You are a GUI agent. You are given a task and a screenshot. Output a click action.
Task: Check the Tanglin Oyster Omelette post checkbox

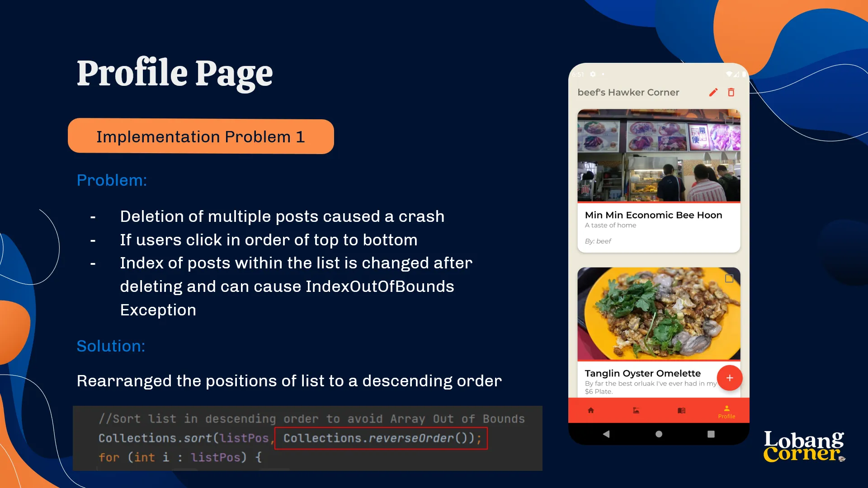729,278
